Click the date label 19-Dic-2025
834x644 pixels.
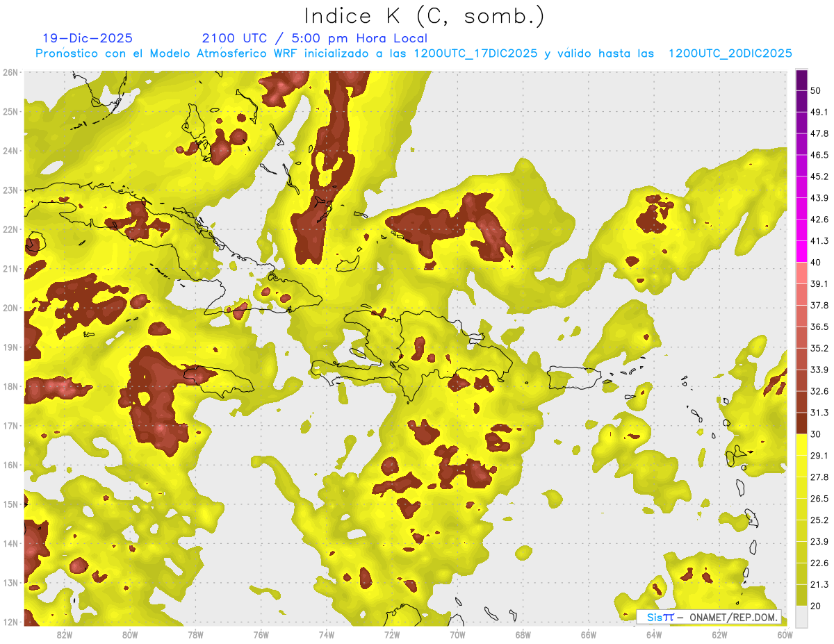87,39
